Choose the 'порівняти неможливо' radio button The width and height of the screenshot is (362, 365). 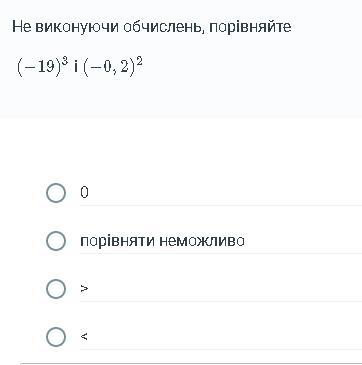click(56, 241)
